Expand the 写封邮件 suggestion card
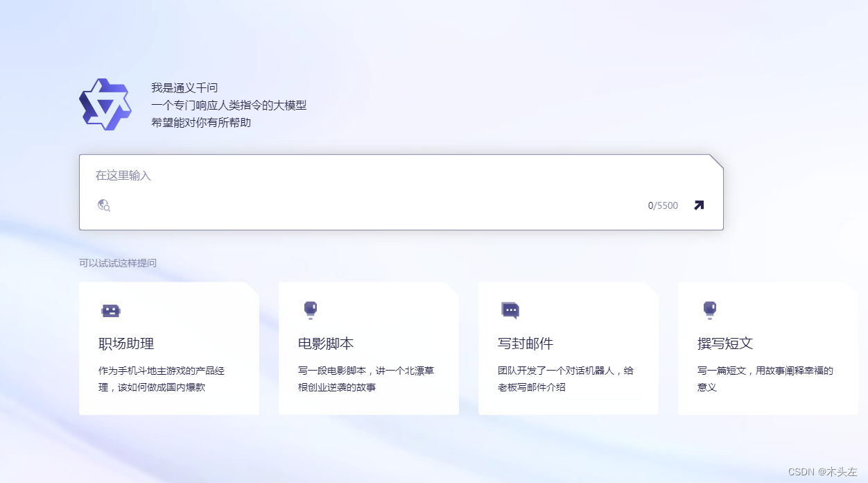 [x=568, y=347]
